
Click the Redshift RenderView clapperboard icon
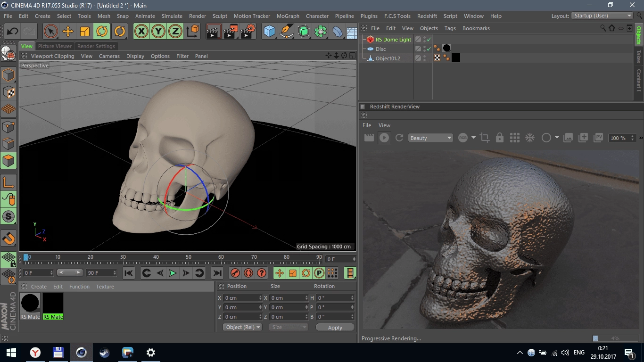pyautogui.click(x=369, y=138)
